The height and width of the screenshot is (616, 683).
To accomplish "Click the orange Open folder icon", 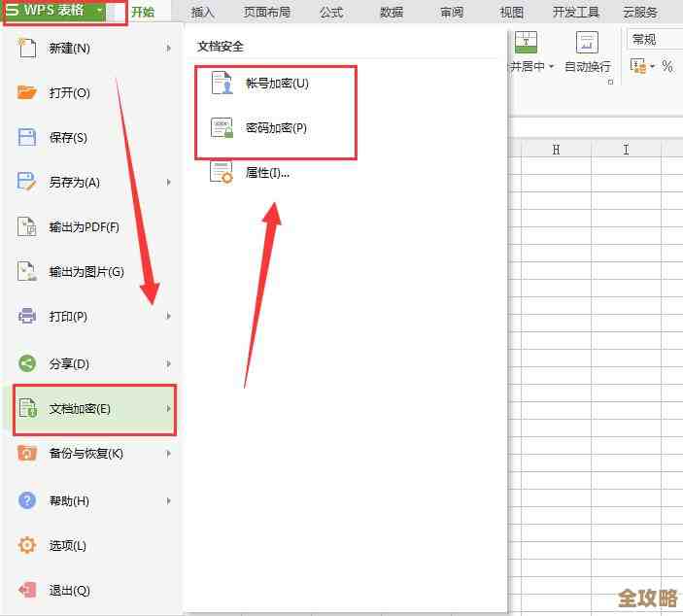I will point(27,92).
